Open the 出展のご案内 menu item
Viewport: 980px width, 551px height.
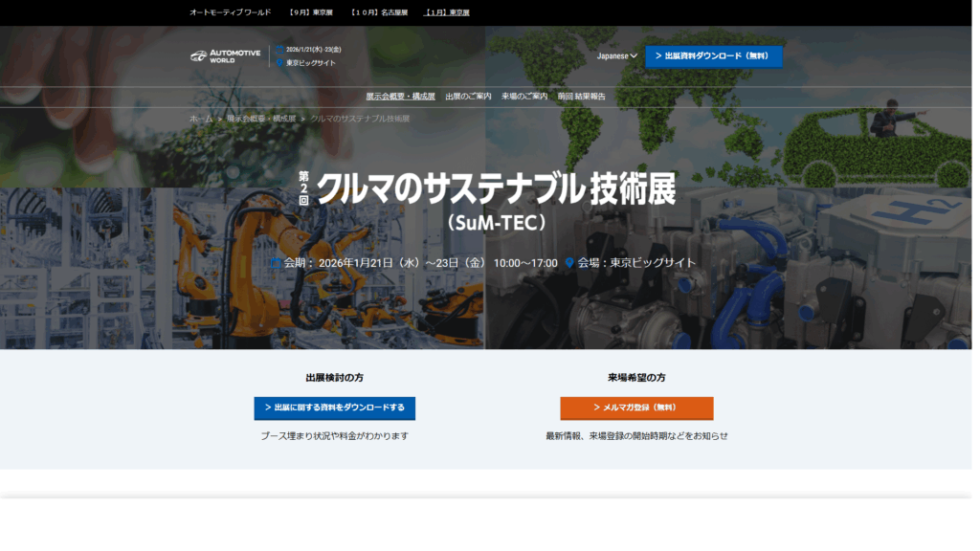tap(468, 97)
